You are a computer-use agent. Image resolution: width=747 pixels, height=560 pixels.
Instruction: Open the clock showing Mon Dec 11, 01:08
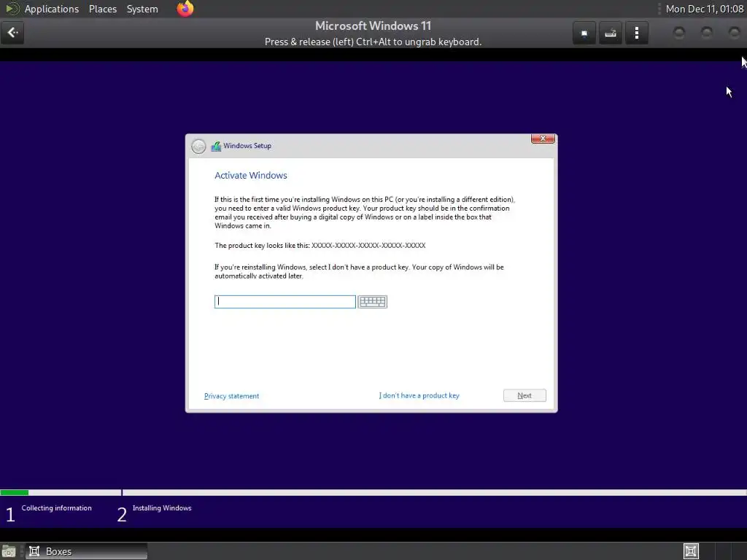click(x=704, y=9)
